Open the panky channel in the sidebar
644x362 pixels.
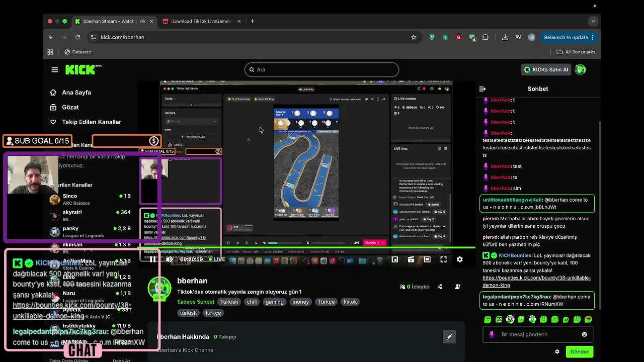pos(91,232)
